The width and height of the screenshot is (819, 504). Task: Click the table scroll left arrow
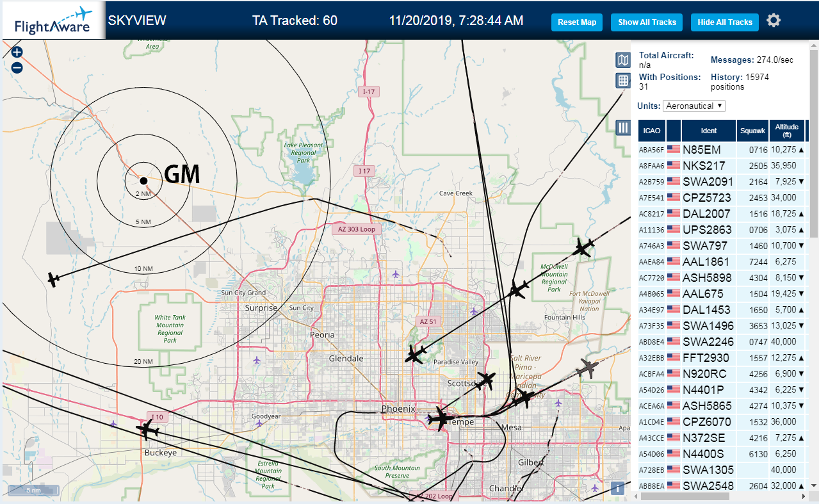(x=637, y=496)
